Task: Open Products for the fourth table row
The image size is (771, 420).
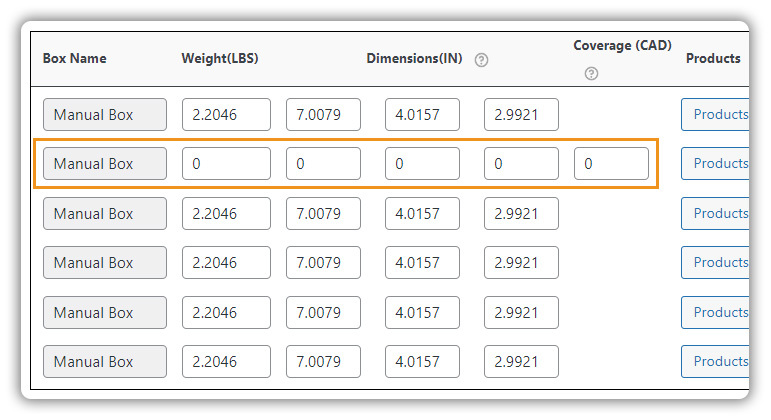Action: [x=715, y=263]
